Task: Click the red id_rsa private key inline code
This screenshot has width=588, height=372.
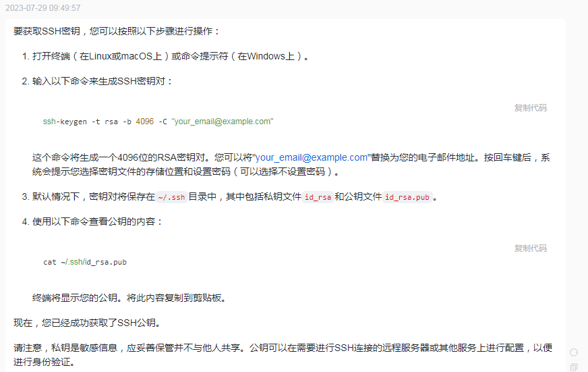Action: pyautogui.click(x=318, y=197)
